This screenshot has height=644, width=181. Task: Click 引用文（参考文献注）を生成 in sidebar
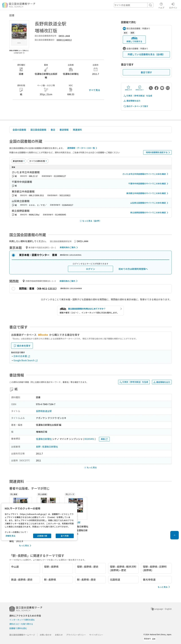pos(138,96)
